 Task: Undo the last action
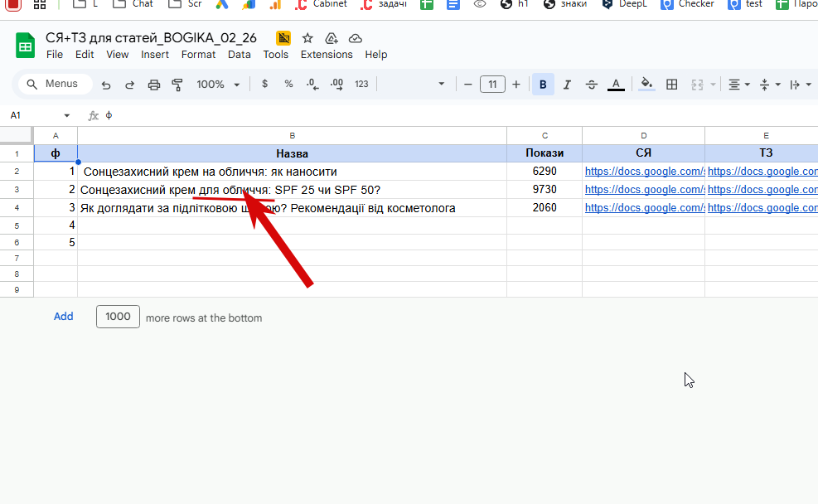click(106, 85)
